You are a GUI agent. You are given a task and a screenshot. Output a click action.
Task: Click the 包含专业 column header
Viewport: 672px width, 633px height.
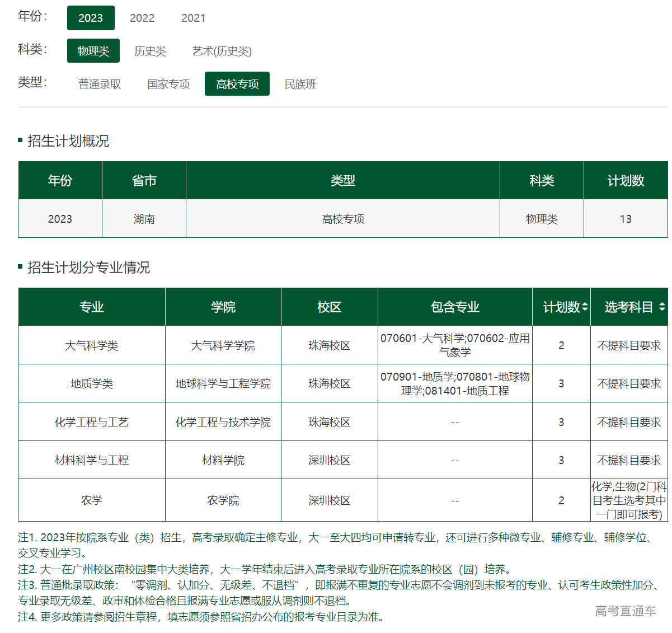tap(455, 307)
